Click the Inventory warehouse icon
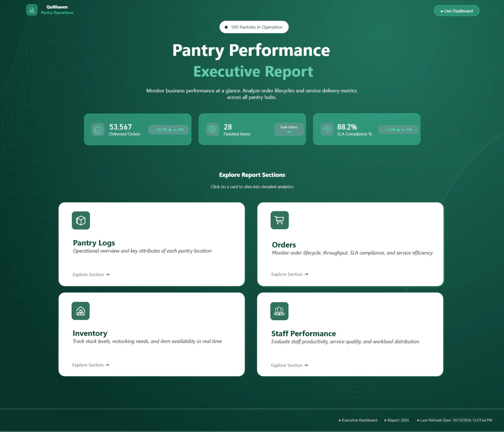The height and width of the screenshot is (432, 504). point(81,311)
